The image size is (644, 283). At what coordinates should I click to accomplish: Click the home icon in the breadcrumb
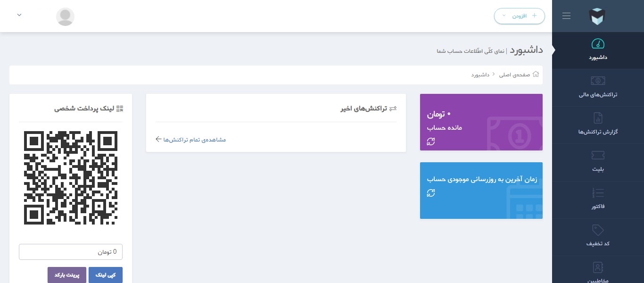pyautogui.click(x=536, y=75)
